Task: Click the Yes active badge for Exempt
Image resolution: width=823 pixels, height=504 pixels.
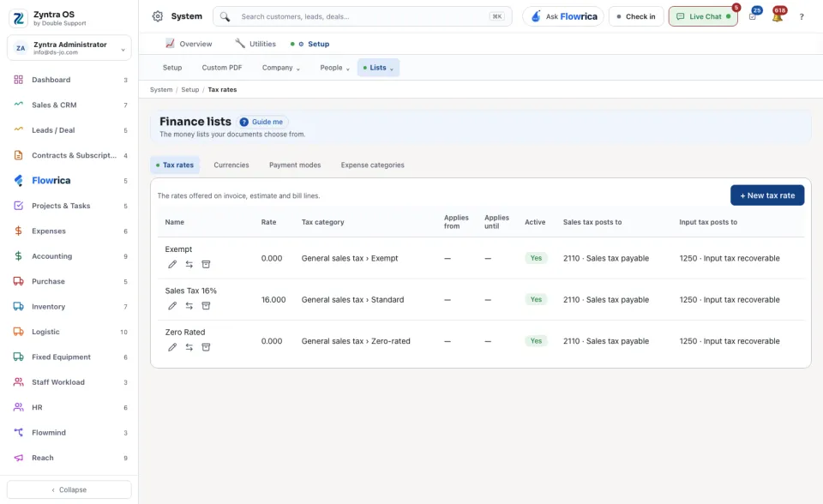Action: [536, 258]
